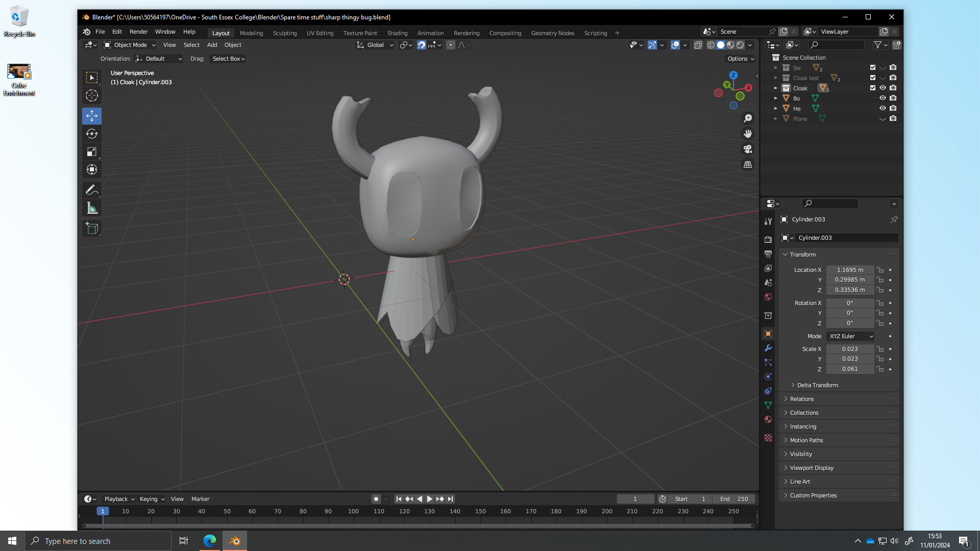Viewport: 980px width, 551px height.
Task: Expand the Cloak test collection
Action: coord(776,78)
